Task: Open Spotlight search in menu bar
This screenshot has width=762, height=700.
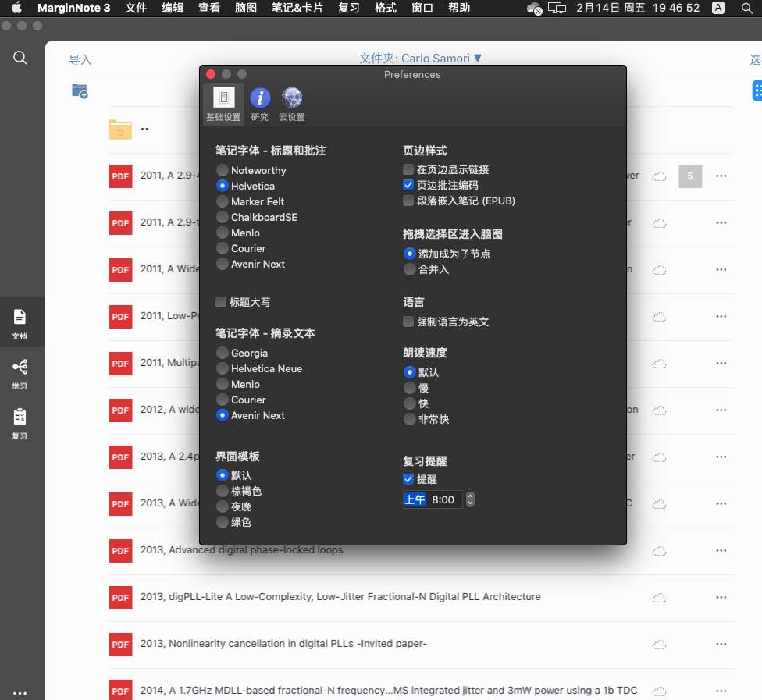Action: click(x=747, y=9)
